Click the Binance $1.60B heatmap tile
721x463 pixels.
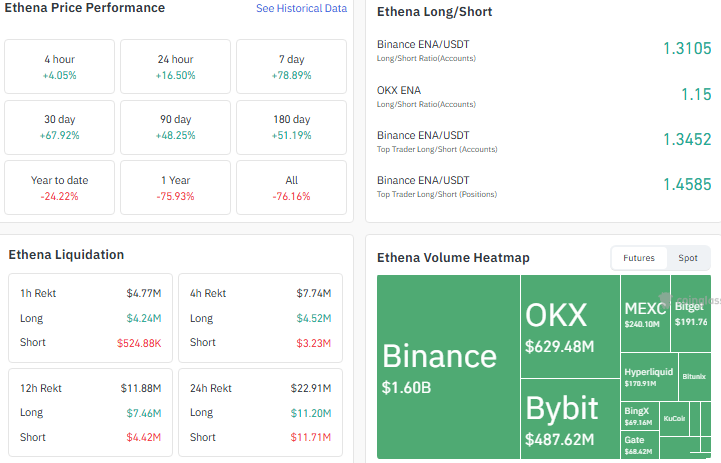click(x=448, y=367)
